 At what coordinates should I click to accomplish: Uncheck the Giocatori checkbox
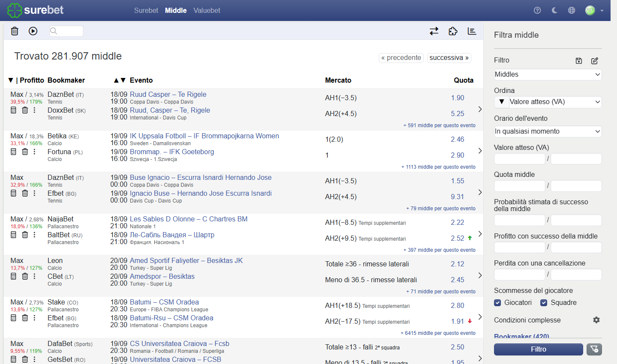pyautogui.click(x=497, y=303)
